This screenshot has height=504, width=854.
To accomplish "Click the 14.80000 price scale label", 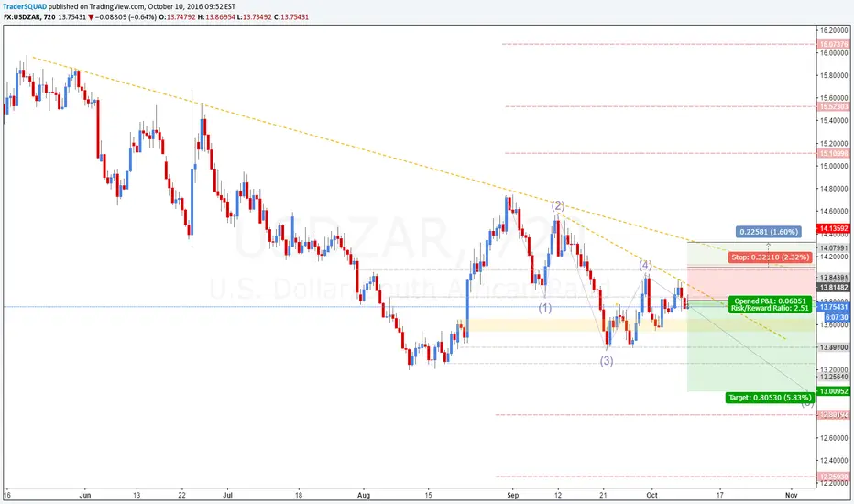I will pyautogui.click(x=833, y=189).
